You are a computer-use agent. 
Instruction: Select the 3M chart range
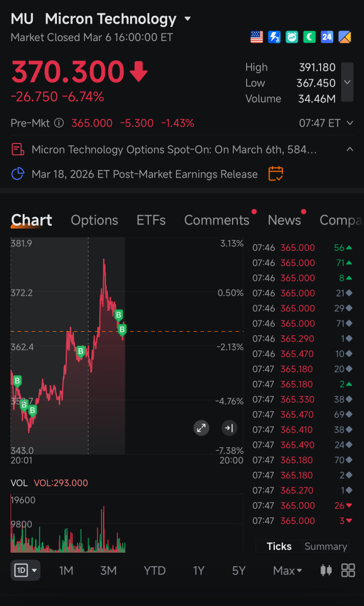click(x=108, y=570)
